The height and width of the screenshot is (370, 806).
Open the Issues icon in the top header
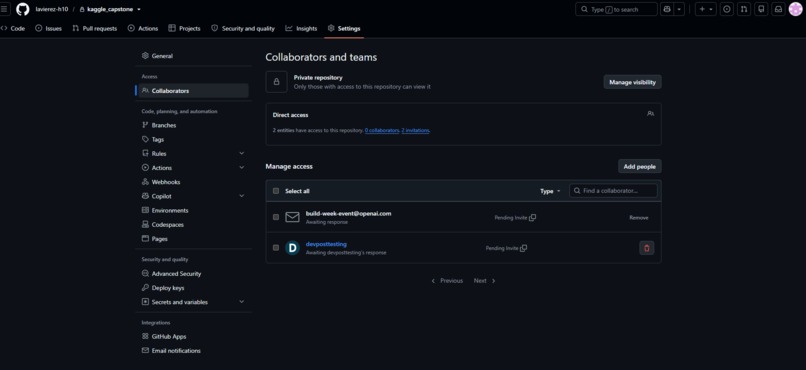[726, 9]
